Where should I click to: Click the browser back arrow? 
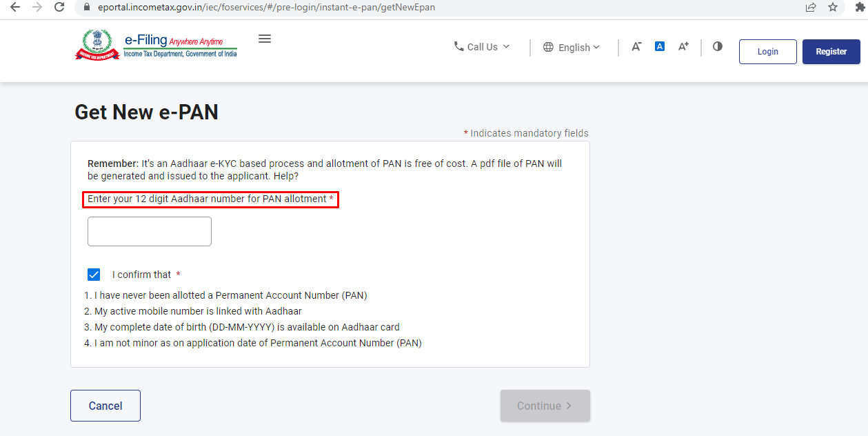pyautogui.click(x=14, y=8)
